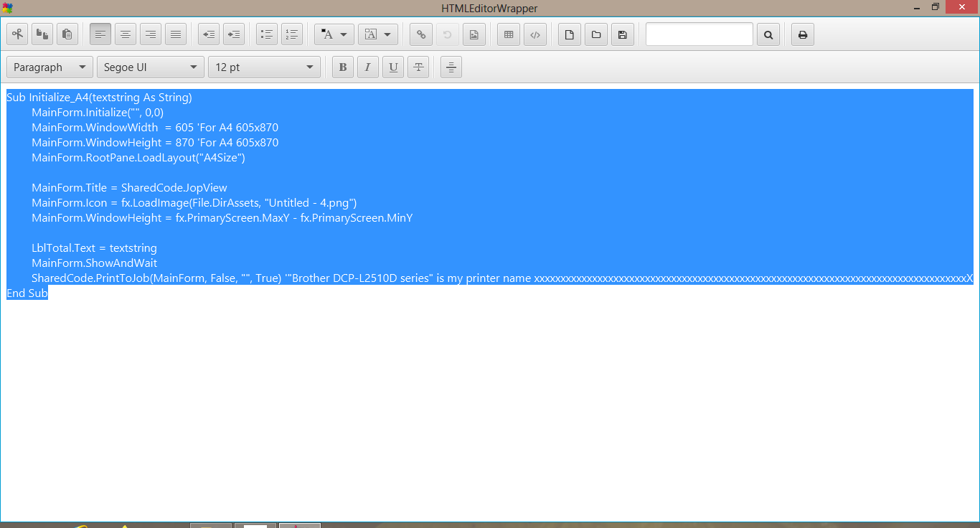Open the text background color picker
The width and height of the screenshot is (980, 528).
click(x=378, y=34)
